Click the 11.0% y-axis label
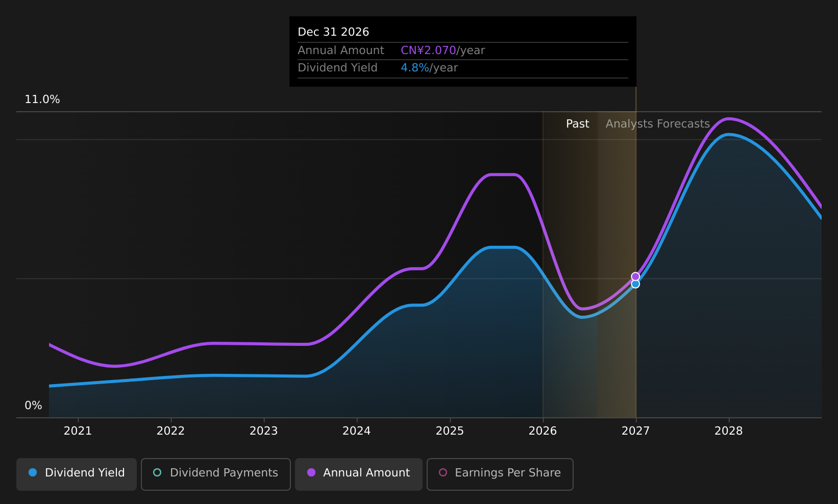Screen dimensions: 838x504 tap(42, 99)
